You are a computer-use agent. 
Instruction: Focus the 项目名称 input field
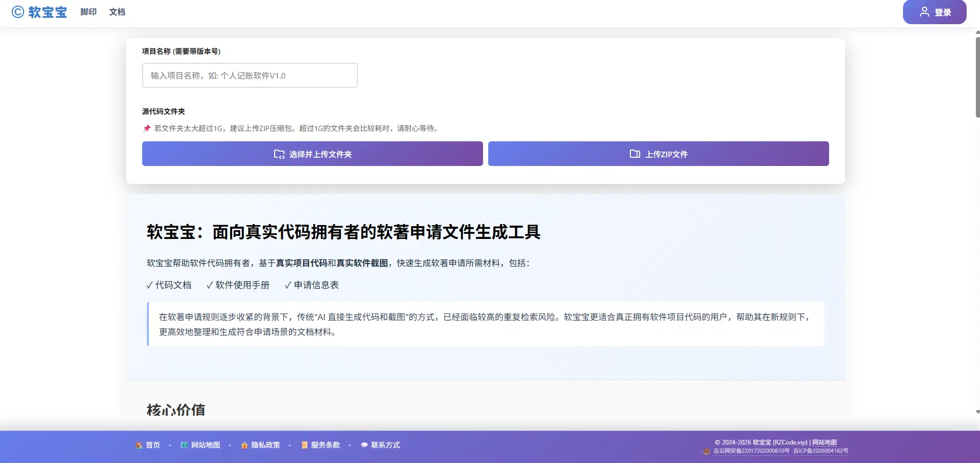[250, 76]
